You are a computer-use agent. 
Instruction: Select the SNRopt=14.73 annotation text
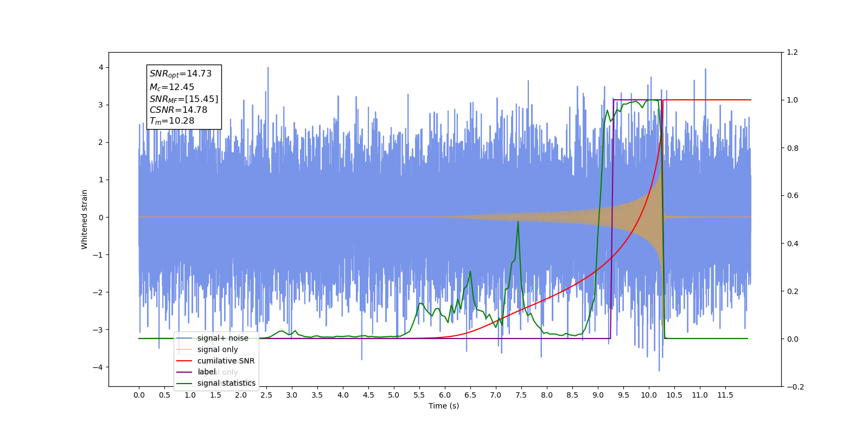[181, 74]
